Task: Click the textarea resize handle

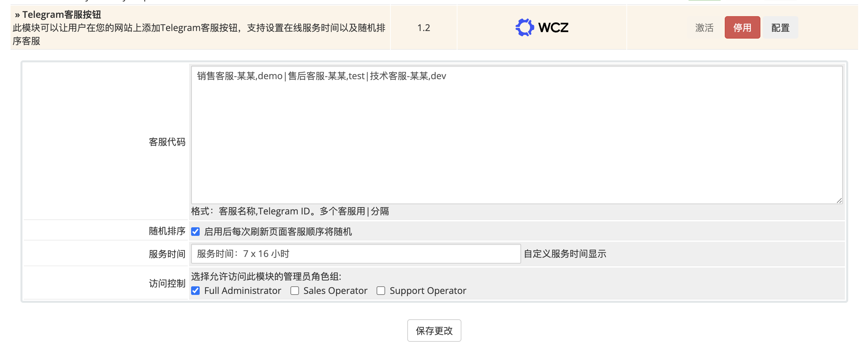Action: tap(840, 201)
